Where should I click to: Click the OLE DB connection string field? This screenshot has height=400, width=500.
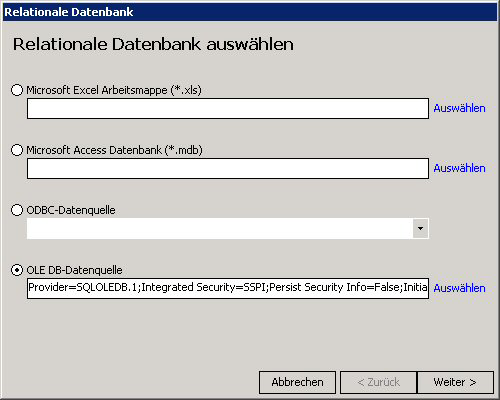click(228, 288)
